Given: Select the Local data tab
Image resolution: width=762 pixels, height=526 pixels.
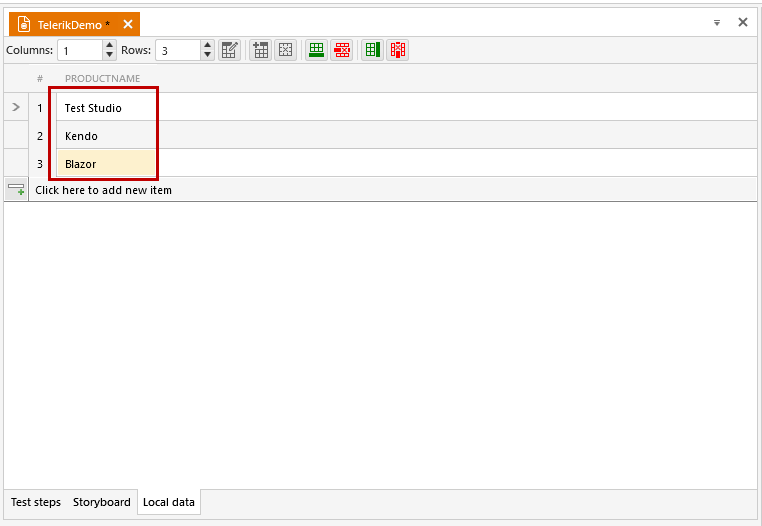Looking at the screenshot, I should (x=169, y=502).
